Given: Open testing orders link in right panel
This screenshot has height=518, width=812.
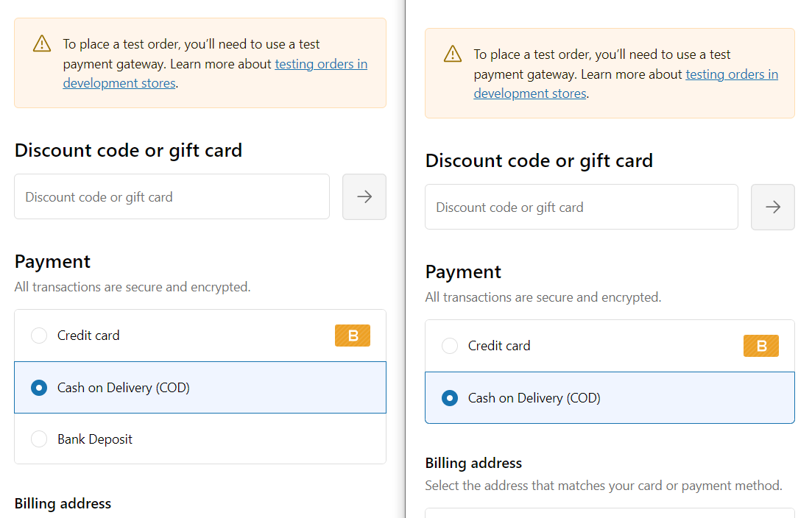Looking at the screenshot, I should [732, 74].
